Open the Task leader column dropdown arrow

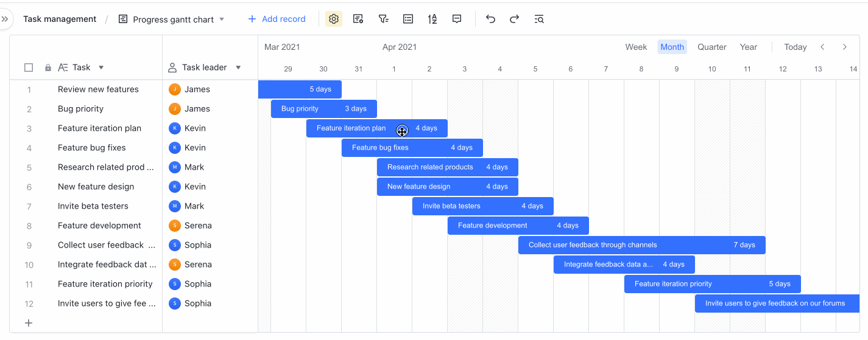(x=238, y=68)
